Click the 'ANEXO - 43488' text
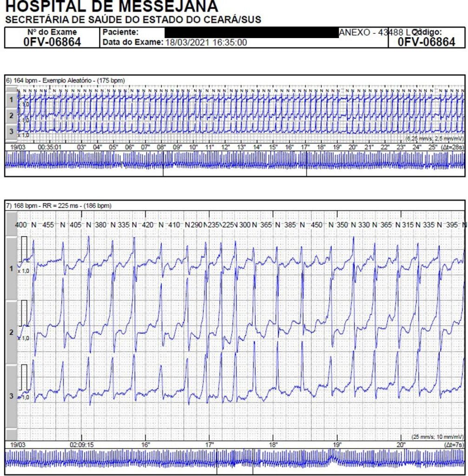The height and width of the screenshot is (476, 468). click(371, 32)
